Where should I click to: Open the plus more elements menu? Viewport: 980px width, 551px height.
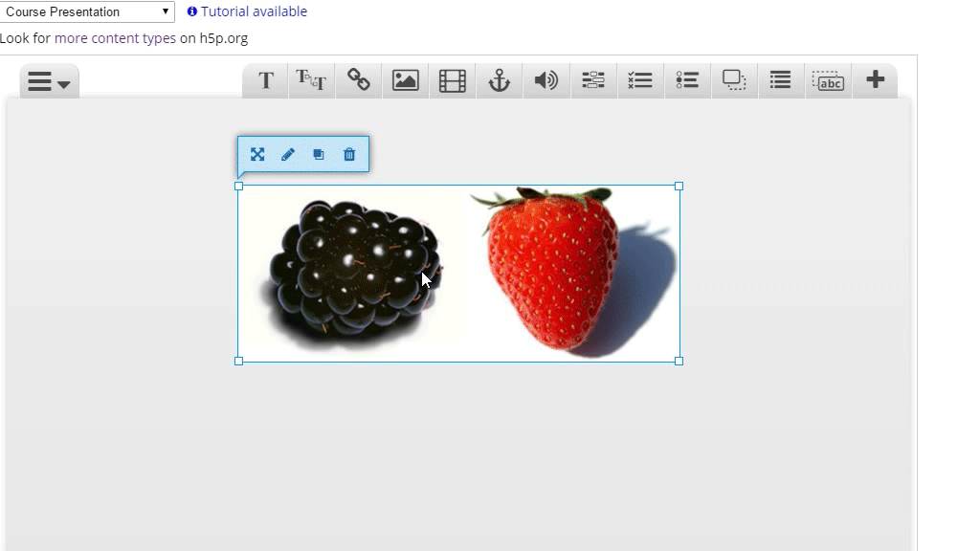875,80
